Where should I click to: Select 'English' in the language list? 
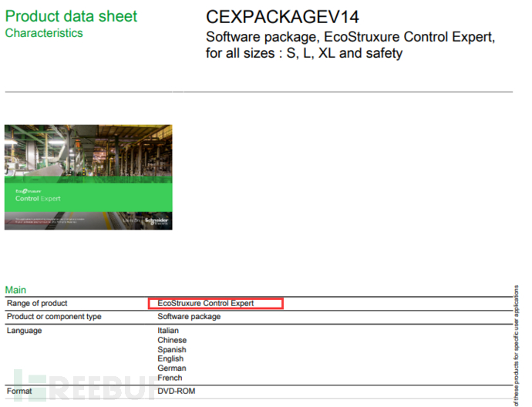170,359
